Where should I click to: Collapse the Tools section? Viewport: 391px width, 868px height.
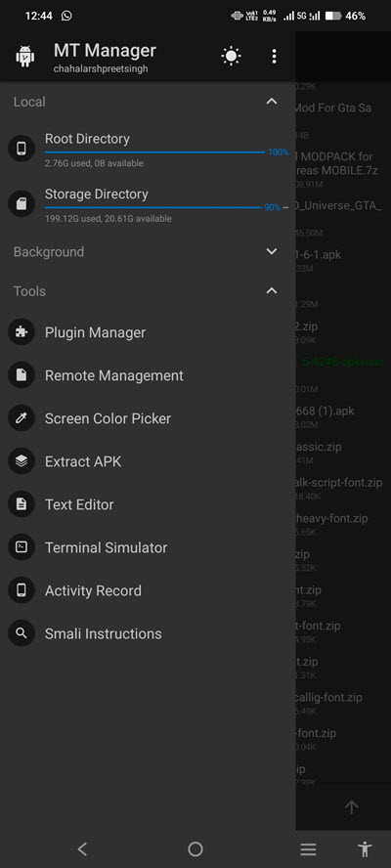pyautogui.click(x=272, y=290)
